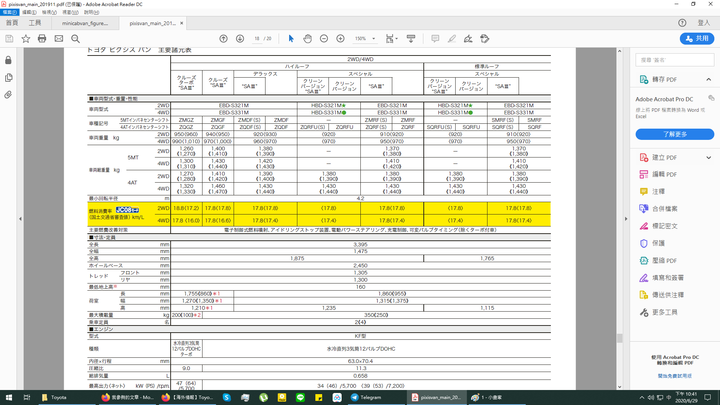
Task: Switch to the minicabvan_figure document tab
Action: 85,23
